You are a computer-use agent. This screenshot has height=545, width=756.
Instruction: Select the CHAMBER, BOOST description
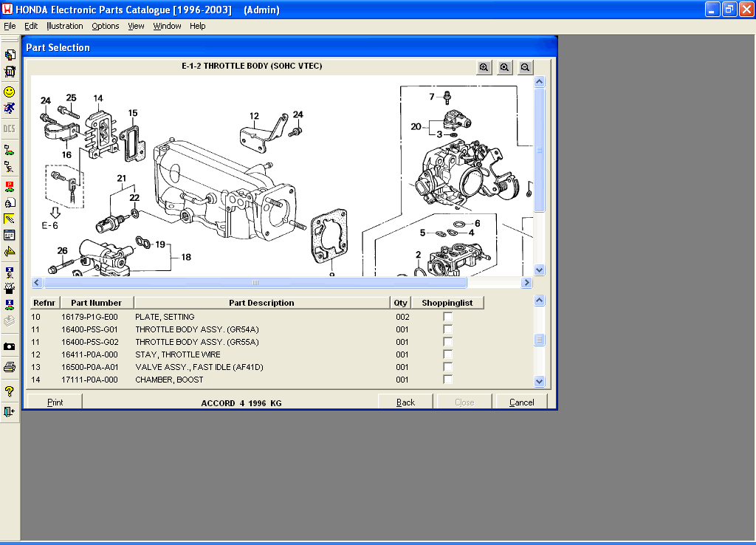tap(169, 380)
